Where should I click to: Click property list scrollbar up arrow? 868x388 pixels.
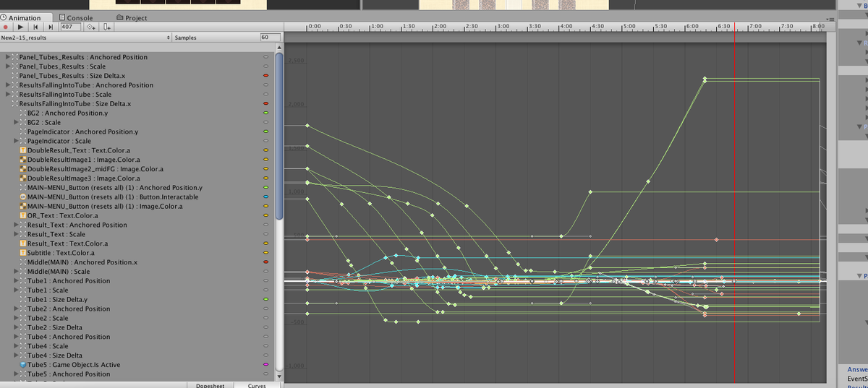tap(280, 46)
